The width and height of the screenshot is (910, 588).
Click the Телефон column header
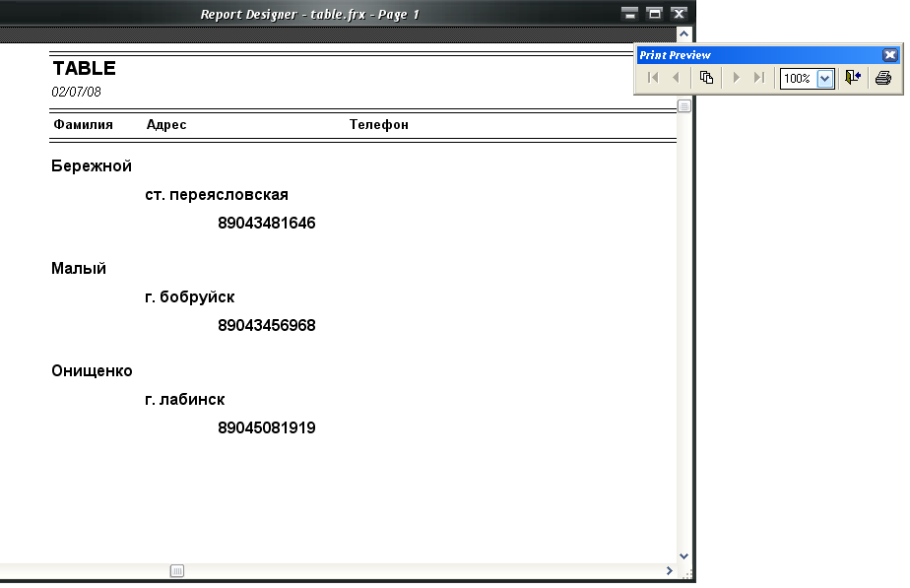pyautogui.click(x=379, y=124)
